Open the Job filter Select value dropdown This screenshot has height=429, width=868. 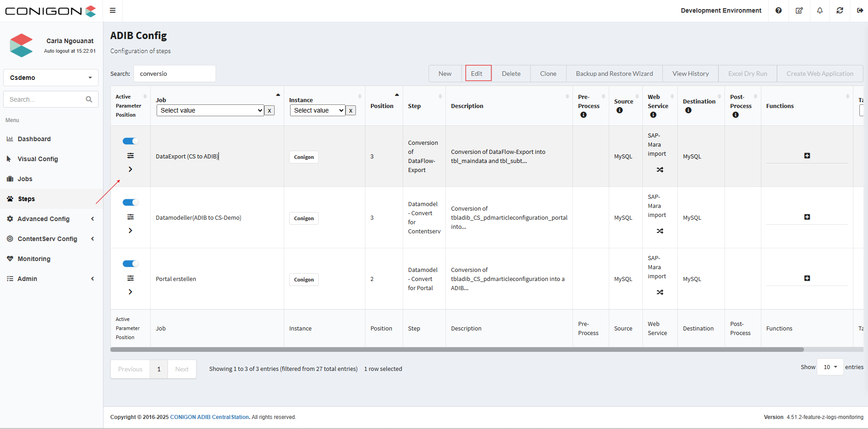tap(210, 110)
